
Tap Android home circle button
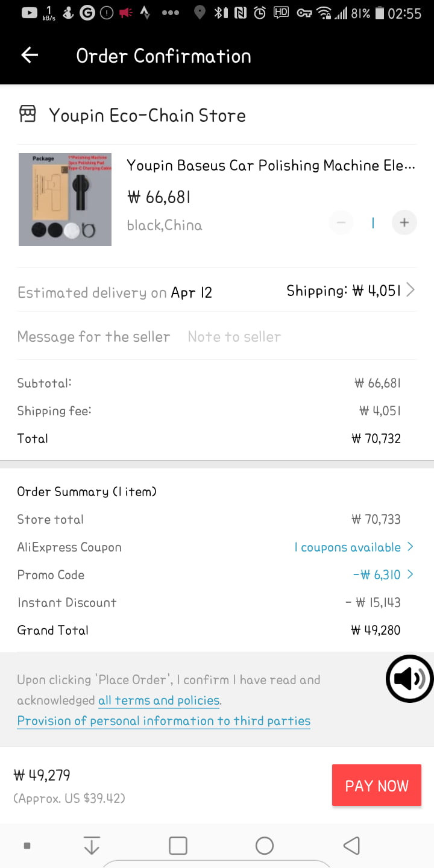[265, 846]
